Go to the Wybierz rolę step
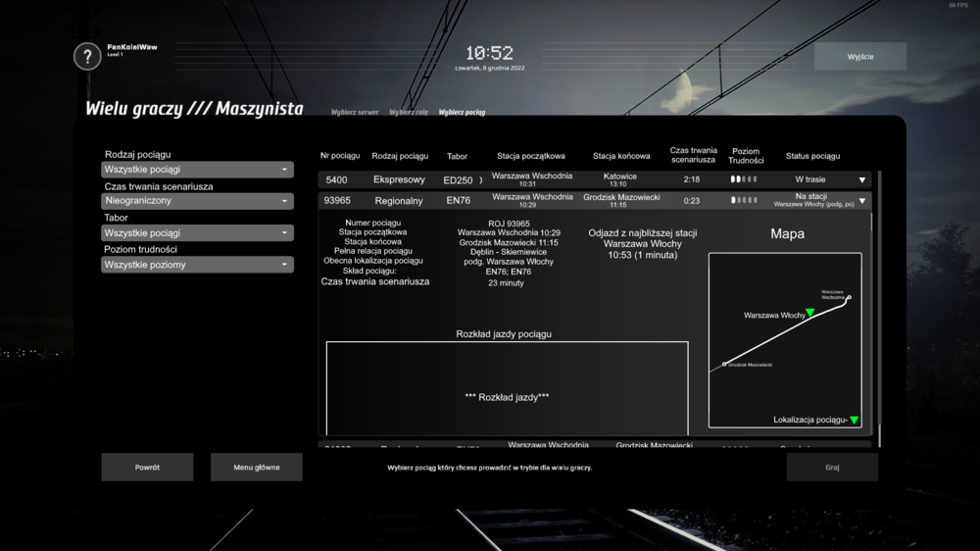Image resolution: width=980 pixels, height=551 pixels. coord(409,113)
